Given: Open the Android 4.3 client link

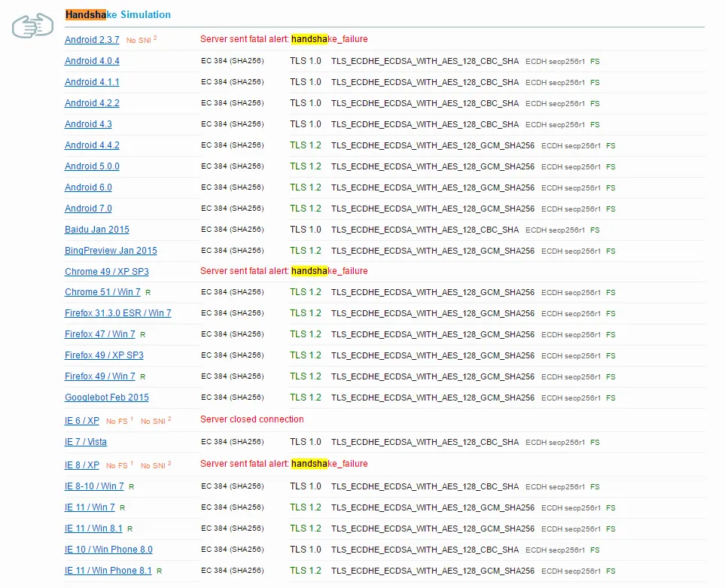Looking at the screenshot, I should [88, 124].
